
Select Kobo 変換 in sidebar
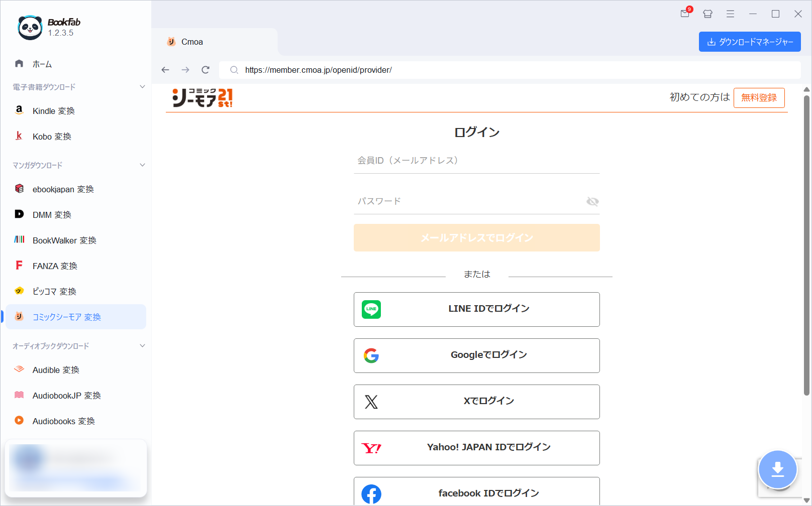[x=76, y=136]
